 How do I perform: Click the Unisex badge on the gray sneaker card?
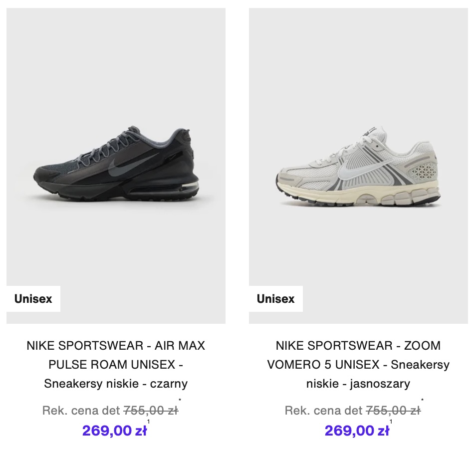[276, 299]
